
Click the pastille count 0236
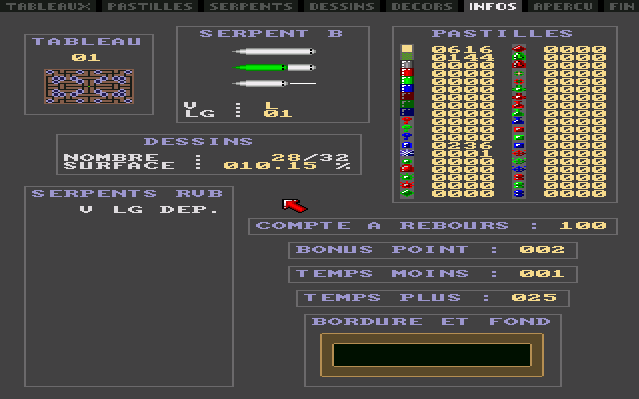click(462, 145)
